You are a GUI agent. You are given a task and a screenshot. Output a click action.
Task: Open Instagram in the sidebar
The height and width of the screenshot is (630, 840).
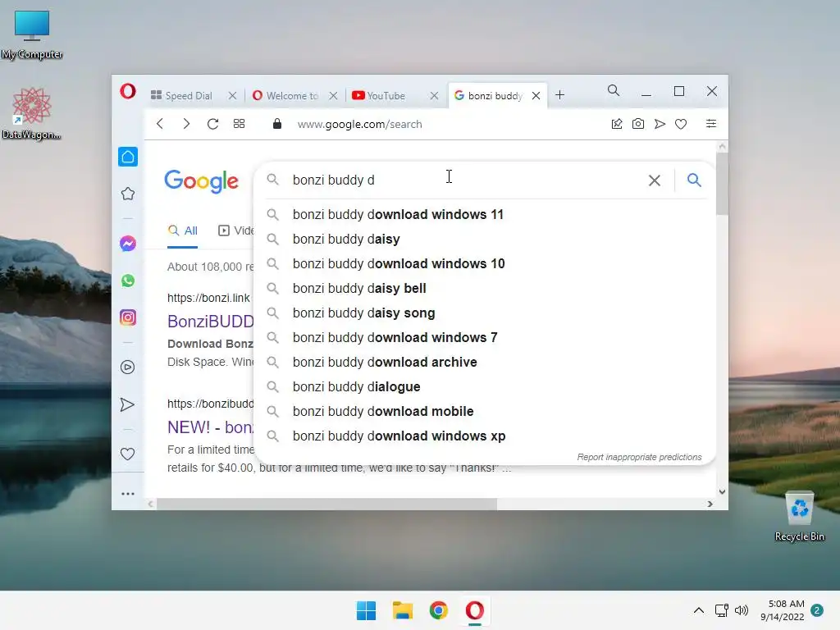coord(127,317)
